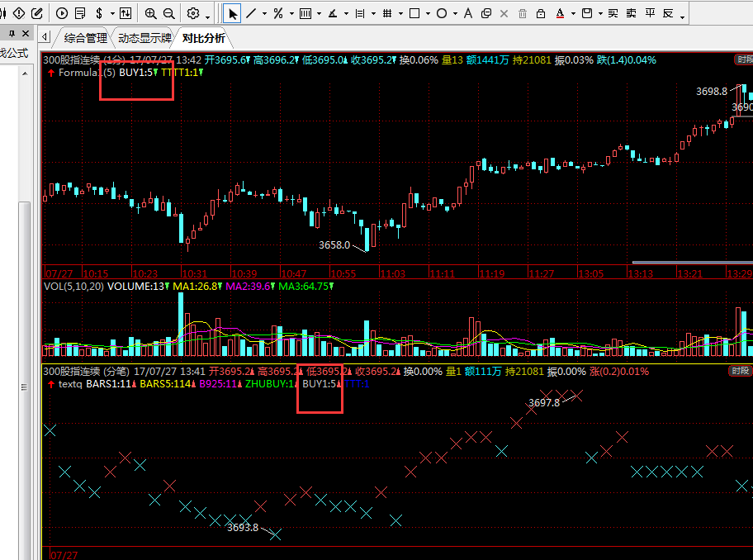The image size is (753, 560).
Task: Open the rectangle shape dropdown arrow
Action: tap(427, 14)
